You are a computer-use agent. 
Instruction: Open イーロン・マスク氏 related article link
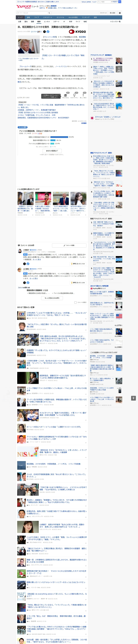[x=51, y=106]
